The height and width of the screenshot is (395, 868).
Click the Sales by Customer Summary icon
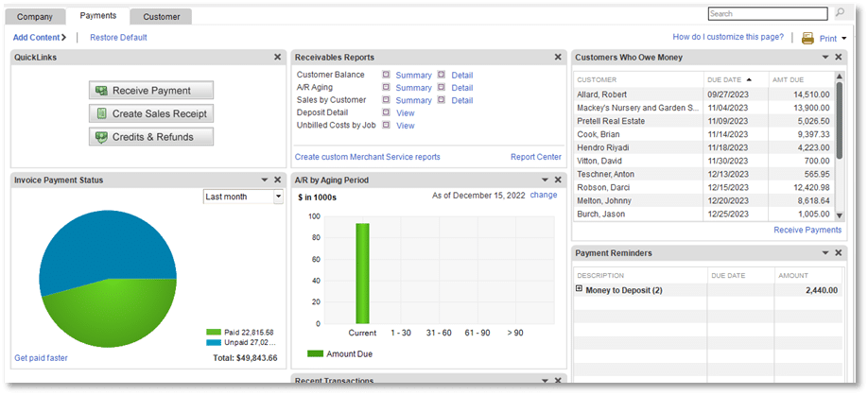pyautogui.click(x=386, y=100)
